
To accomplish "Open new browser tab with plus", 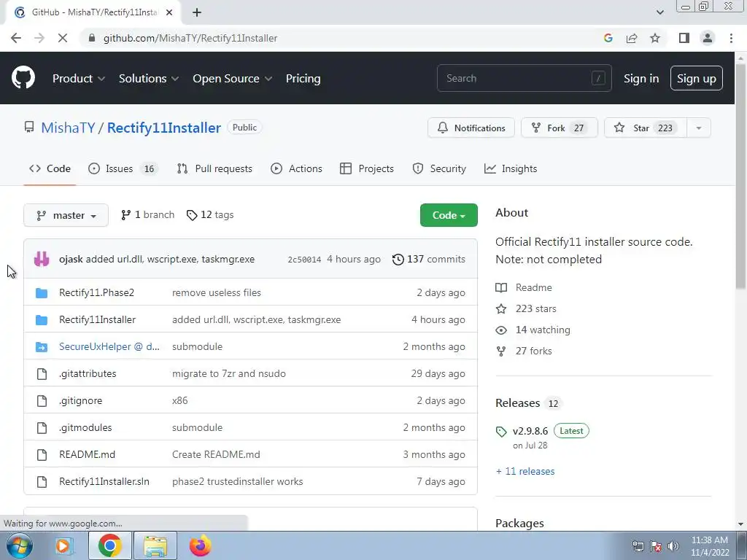I will click(x=197, y=12).
